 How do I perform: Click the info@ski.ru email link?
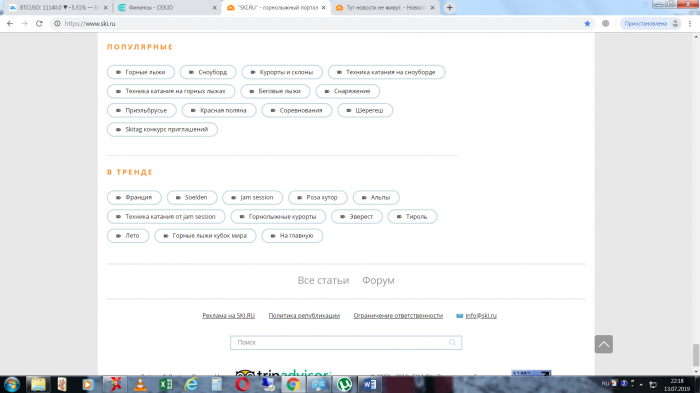click(481, 316)
